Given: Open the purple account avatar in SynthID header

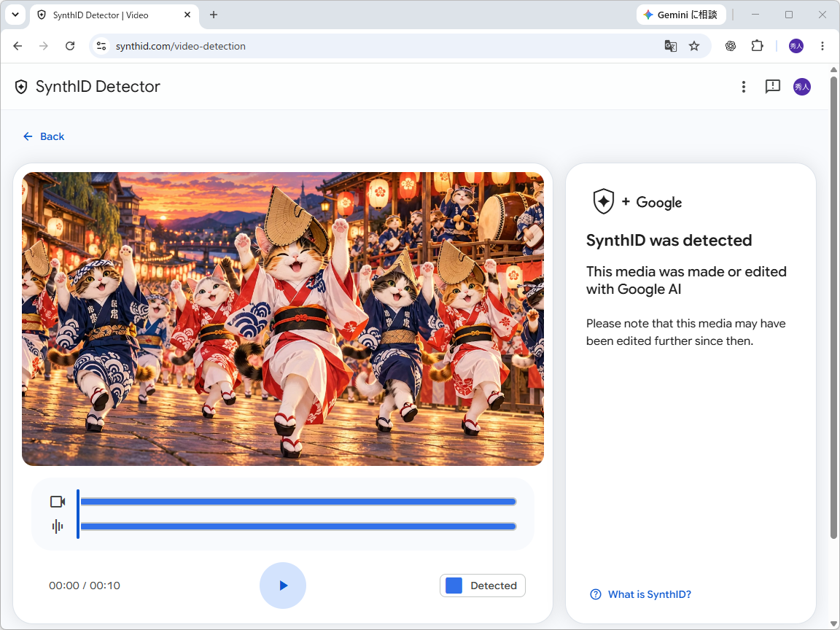Looking at the screenshot, I should [x=802, y=87].
